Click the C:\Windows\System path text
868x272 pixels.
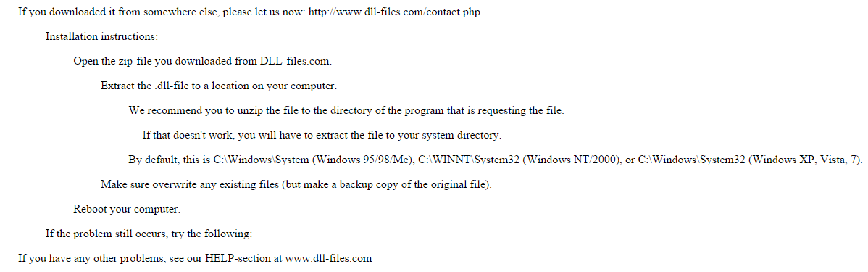click(x=261, y=160)
